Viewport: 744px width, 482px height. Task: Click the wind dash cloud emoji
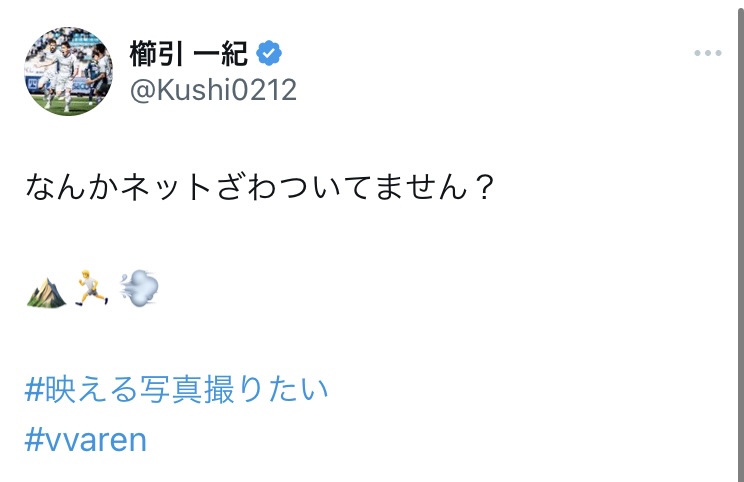pyautogui.click(x=138, y=291)
